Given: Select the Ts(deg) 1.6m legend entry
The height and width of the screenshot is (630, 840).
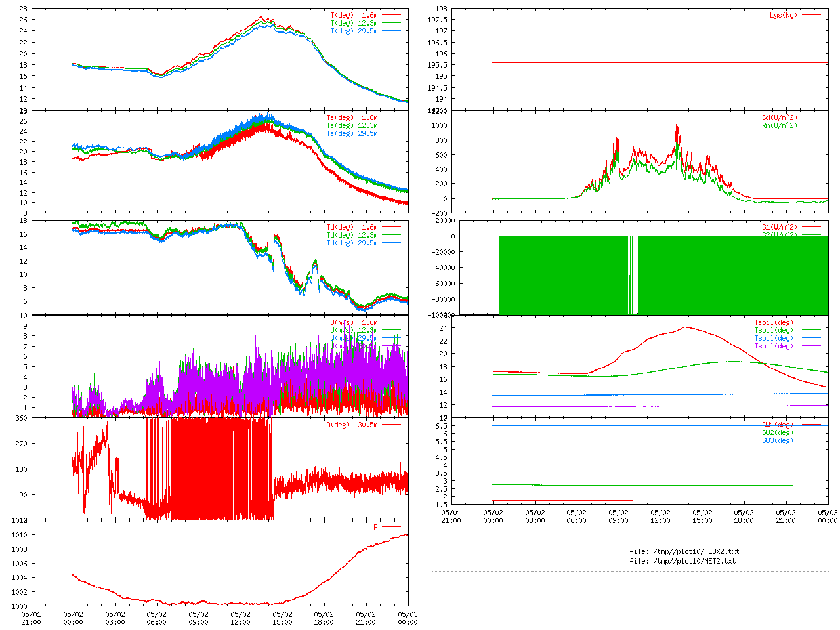Looking at the screenshot, I should (x=352, y=117).
